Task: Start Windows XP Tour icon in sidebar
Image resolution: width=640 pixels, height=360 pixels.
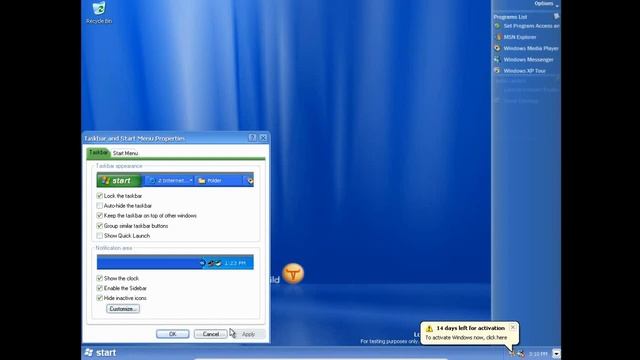Action: pyautogui.click(x=497, y=71)
